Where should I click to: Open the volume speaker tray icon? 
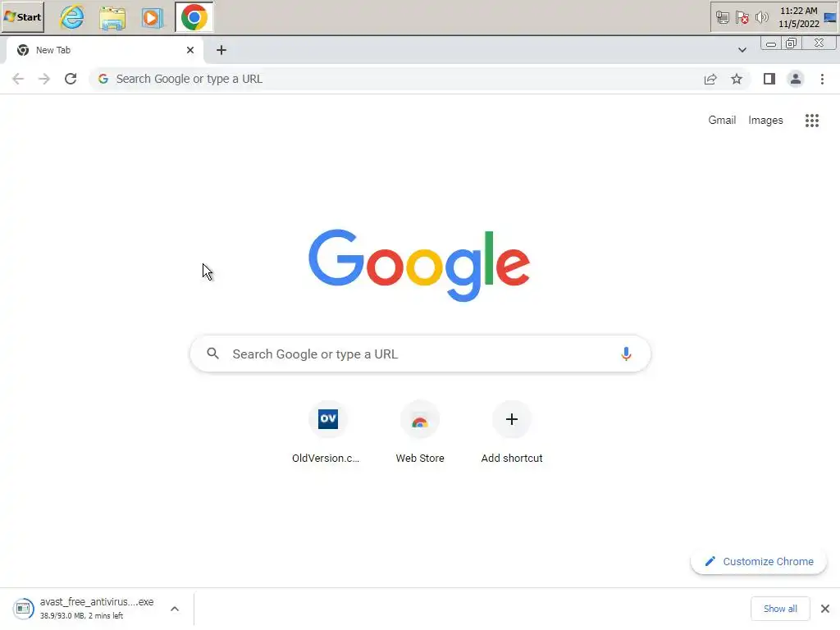tap(761, 18)
